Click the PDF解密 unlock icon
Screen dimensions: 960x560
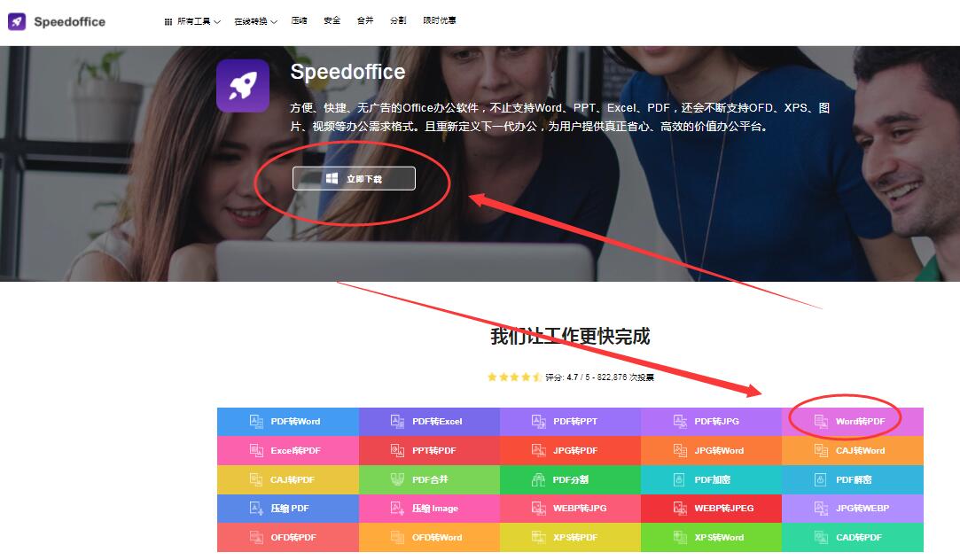pos(821,480)
